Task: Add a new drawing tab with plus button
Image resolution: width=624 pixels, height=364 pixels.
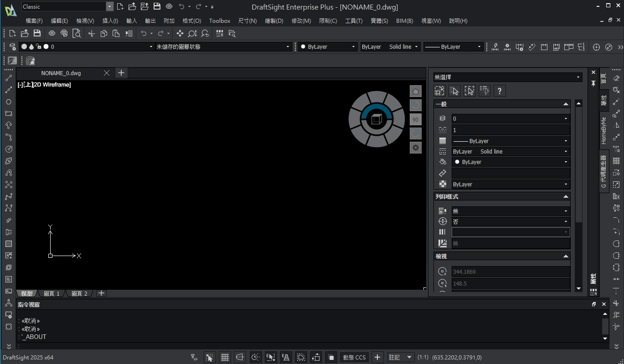Action: point(121,73)
